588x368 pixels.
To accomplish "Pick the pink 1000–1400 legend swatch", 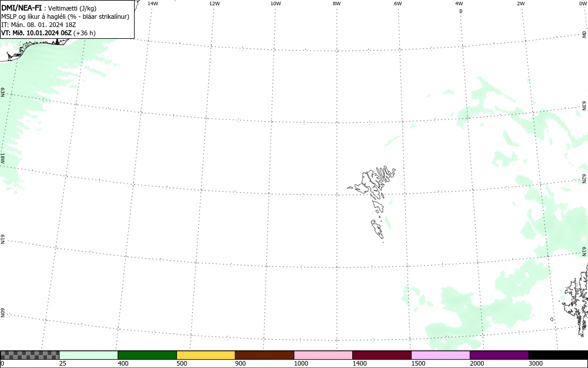I will click(323, 355).
